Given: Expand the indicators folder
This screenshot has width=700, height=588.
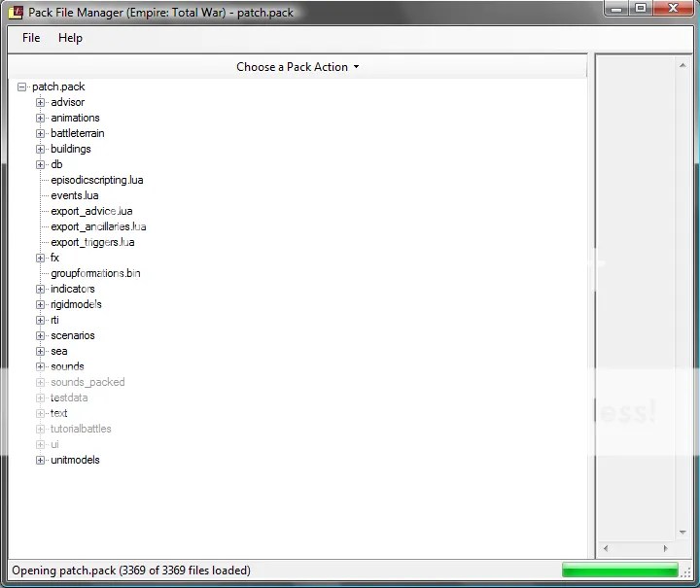Looking at the screenshot, I should pos(40,289).
